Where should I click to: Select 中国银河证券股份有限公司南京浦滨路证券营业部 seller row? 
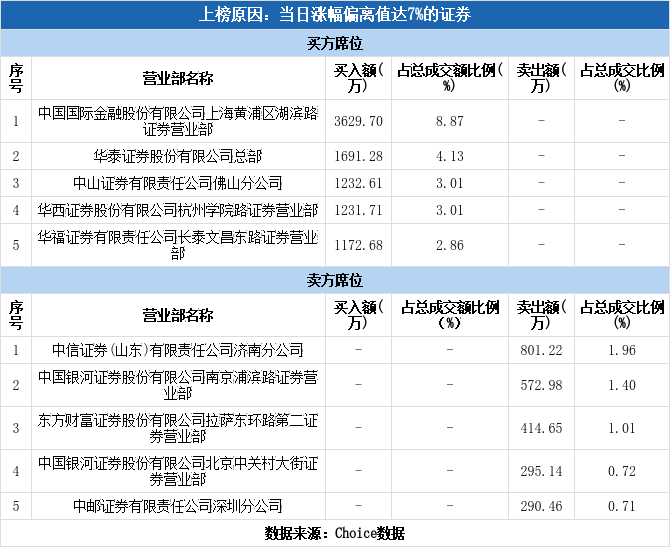335,385
